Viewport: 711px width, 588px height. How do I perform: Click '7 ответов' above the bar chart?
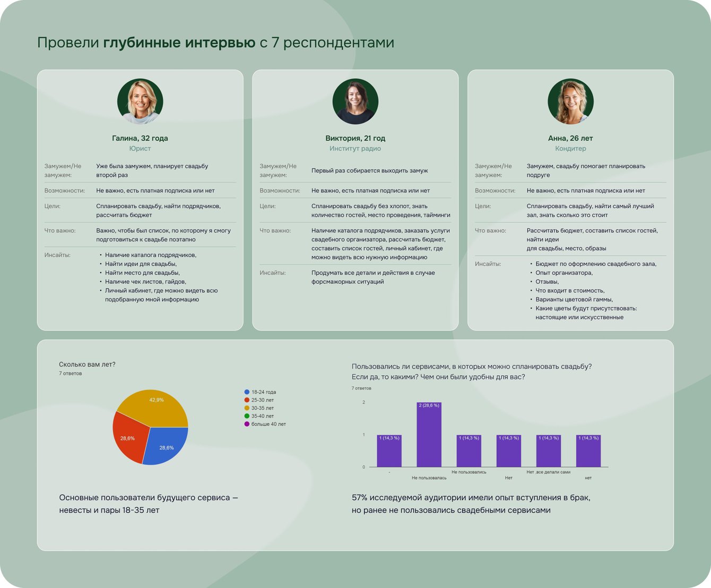click(x=361, y=388)
